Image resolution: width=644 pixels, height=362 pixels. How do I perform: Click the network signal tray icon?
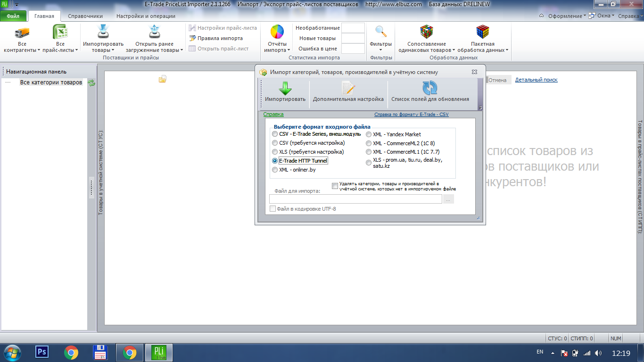(587, 353)
